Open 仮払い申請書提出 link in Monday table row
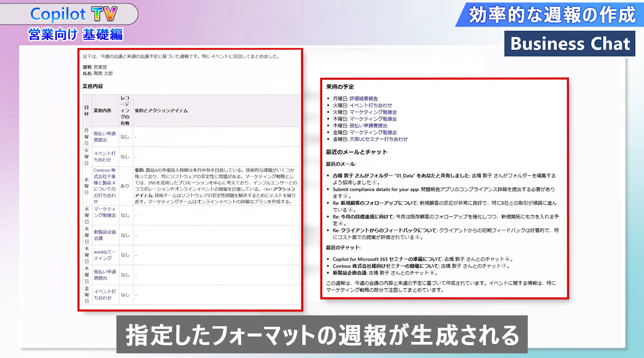Image resolution: width=644 pixels, height=358 pixels. pyautogui.click(x=105, y=137)
